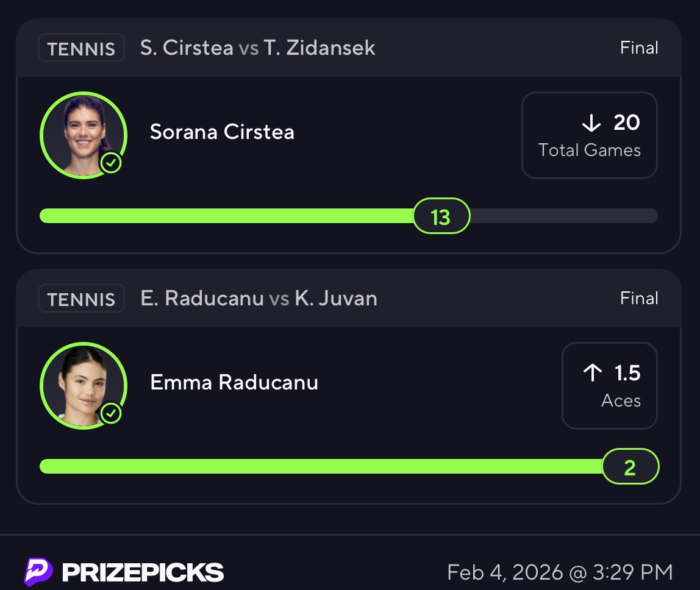Click the Final status on Cirstea match
Screen dimensions: 700x590
point(638,48)
